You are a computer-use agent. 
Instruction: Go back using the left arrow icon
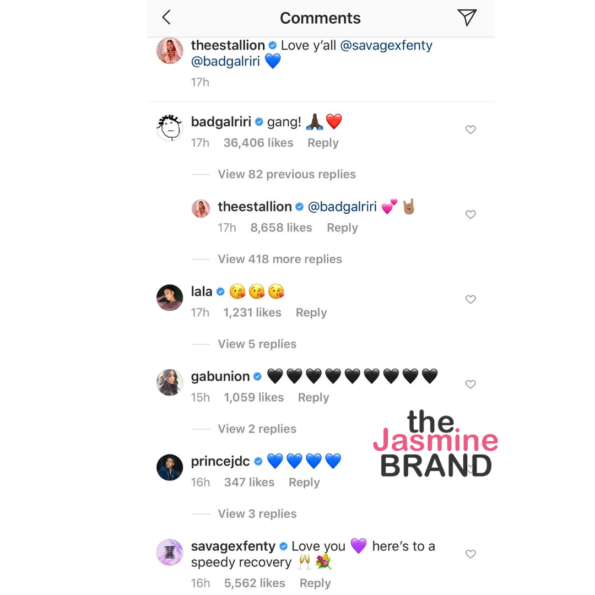(166, 17)
